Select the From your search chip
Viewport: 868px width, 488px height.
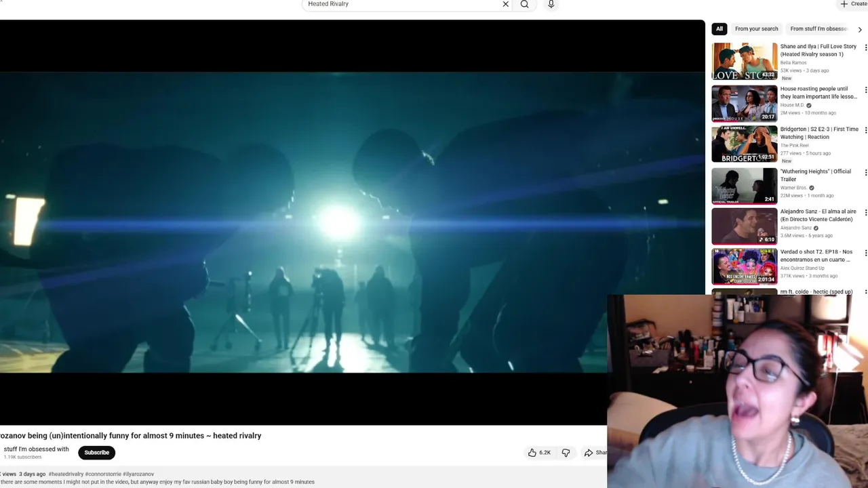[756, 29]
